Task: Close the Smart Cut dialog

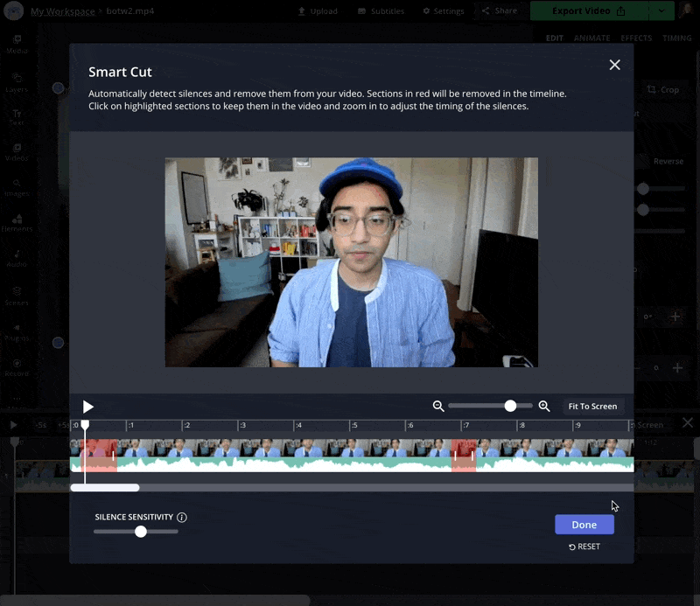Action: click(x=614, y=66)
